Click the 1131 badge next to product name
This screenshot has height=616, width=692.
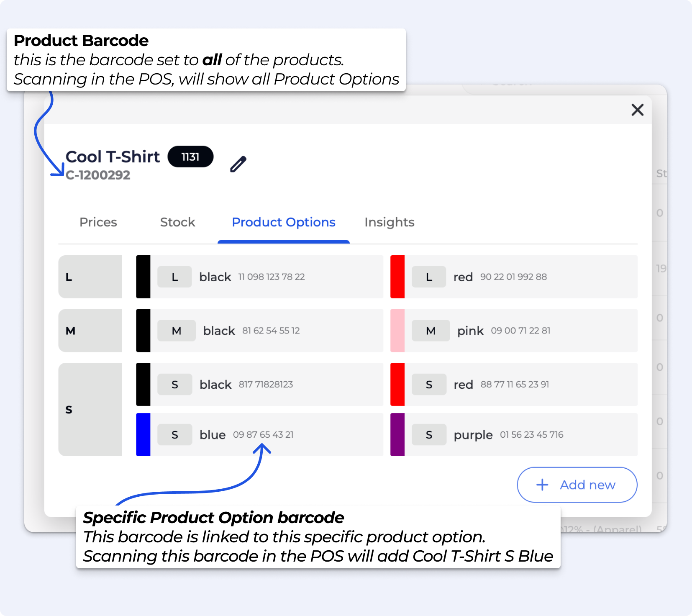pos(190,157)
